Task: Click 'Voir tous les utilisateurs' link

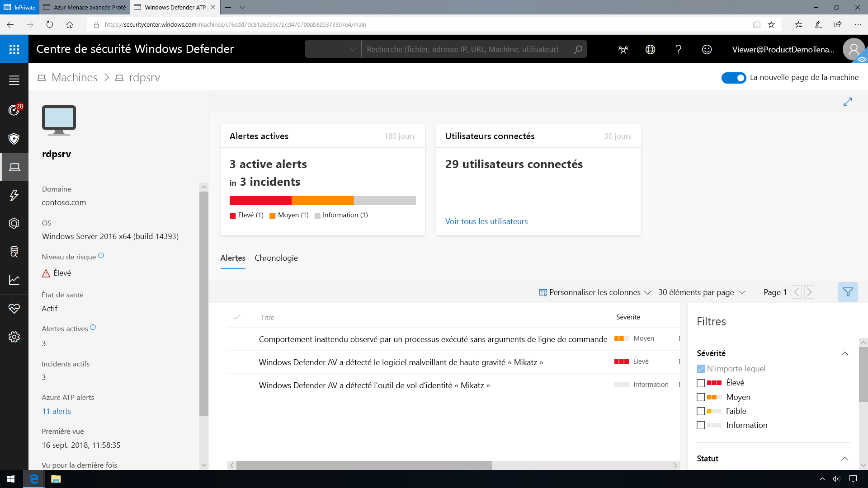Action: click(486, 221)
